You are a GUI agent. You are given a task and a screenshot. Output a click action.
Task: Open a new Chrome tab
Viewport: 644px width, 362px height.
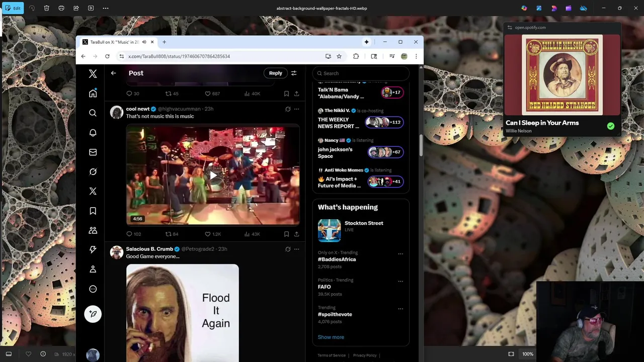(164, 42)
